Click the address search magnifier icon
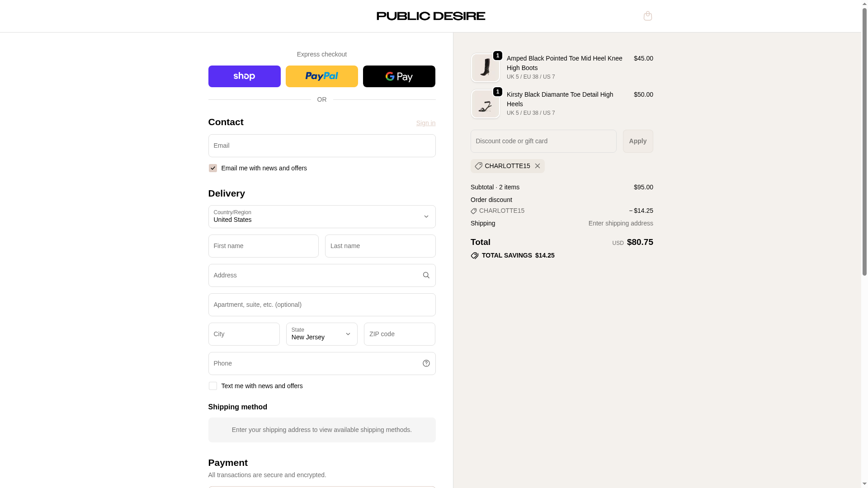The image size is (868, 488). coord(426,275)
